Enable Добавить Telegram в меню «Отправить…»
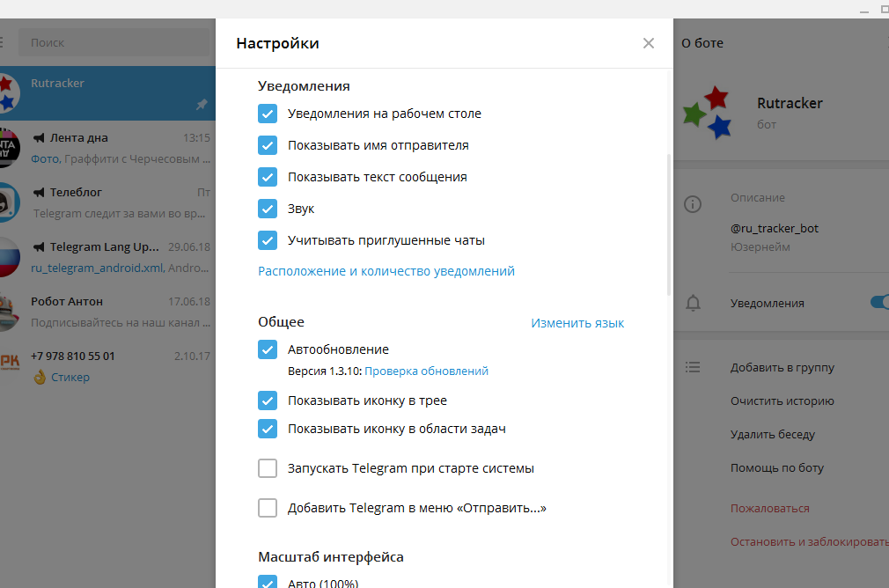889x588 pixels. pos(268,508)
